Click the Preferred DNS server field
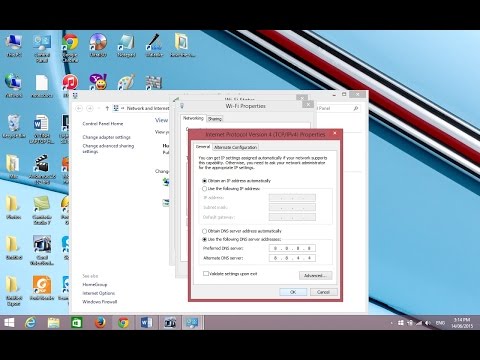This screenshot has height=360, width=480. (x=292, y=248)
